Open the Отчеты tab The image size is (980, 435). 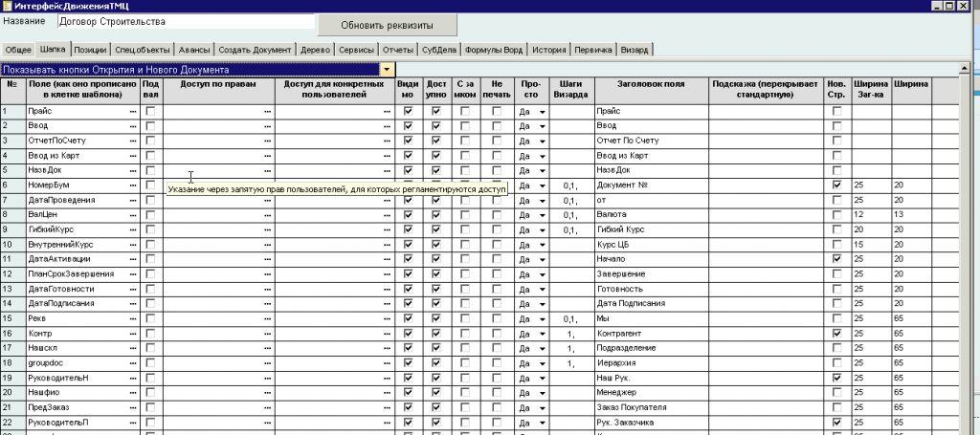coord(398,50)
